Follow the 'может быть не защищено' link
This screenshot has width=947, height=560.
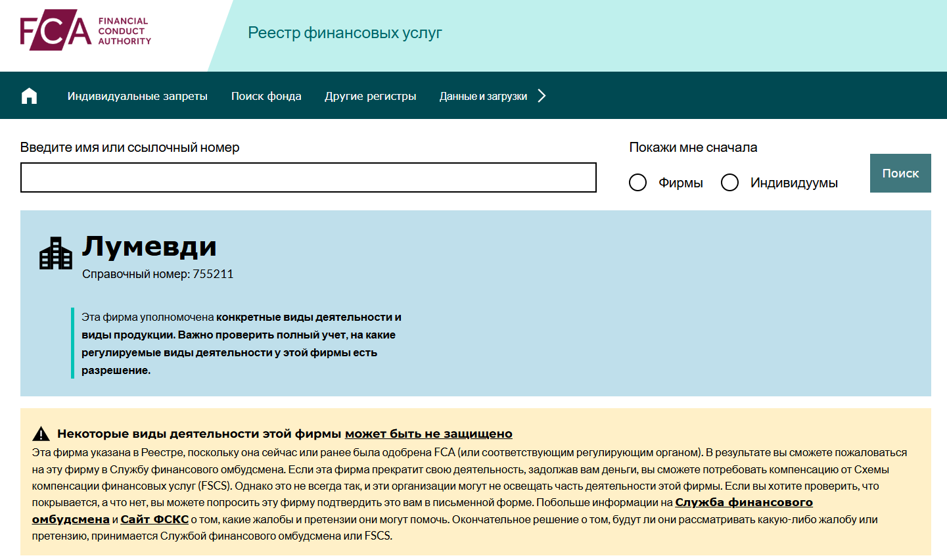[x=428, y=434]
